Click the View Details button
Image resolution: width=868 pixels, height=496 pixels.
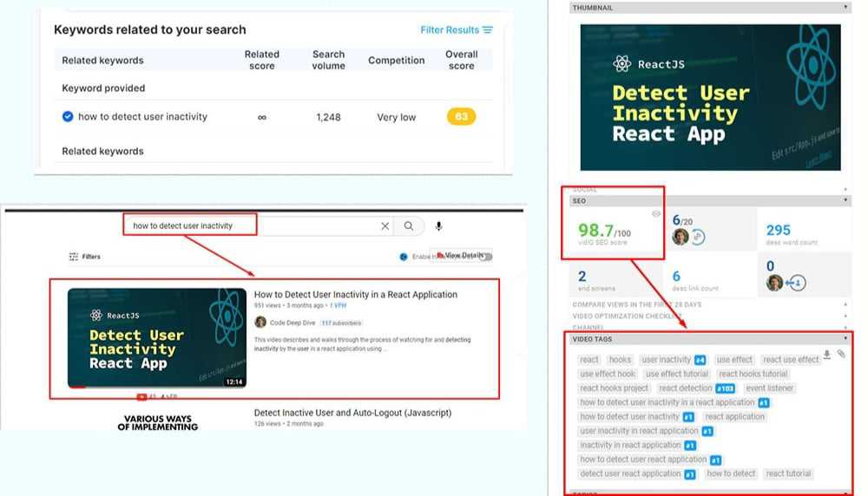(x=461, y=256)
